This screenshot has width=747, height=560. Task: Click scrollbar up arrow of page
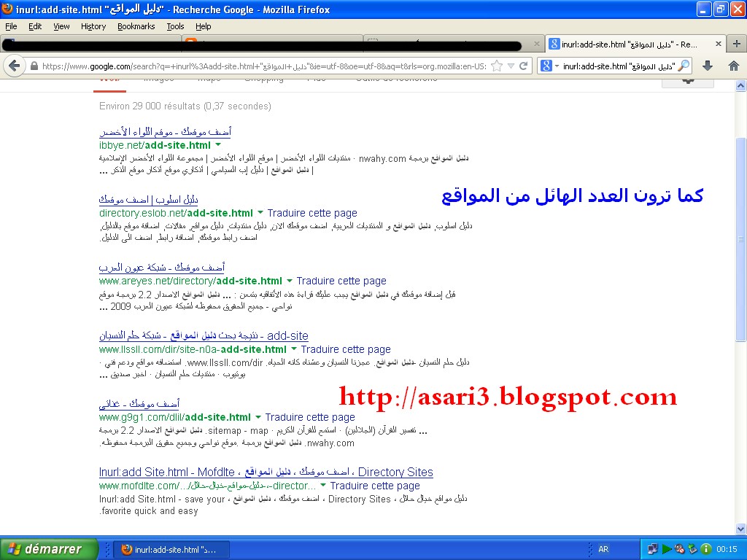(x=741, y=86)
